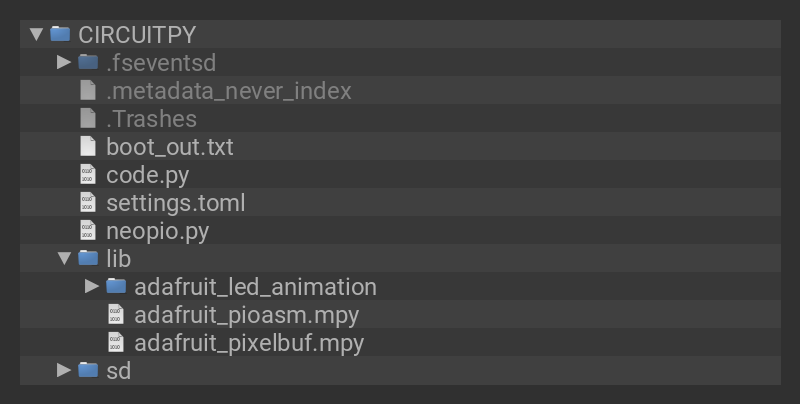Expand the .fseventsd folder

click(64, 62)
